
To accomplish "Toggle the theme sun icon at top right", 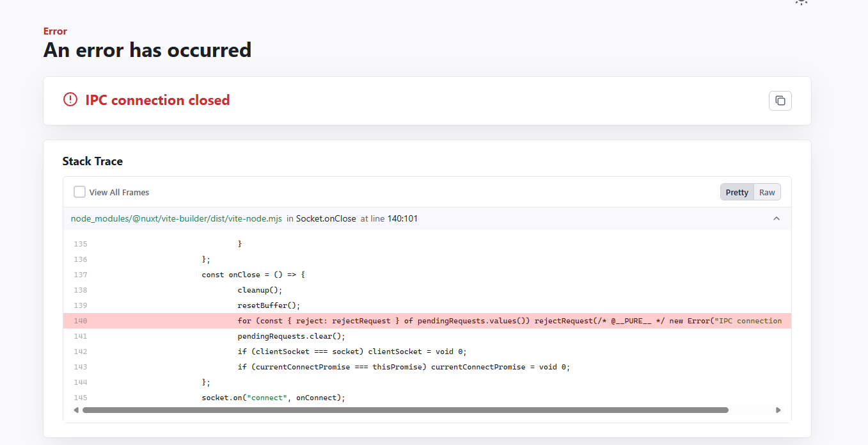I will [x=801, y=2].
